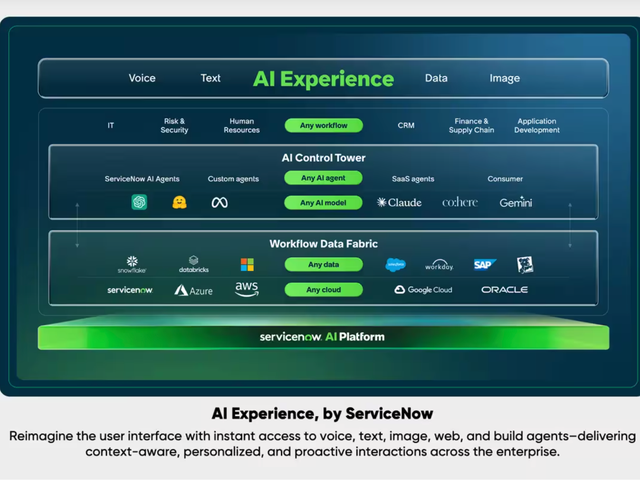This screenshot has width=640, height=480.
Task: Click the Any cloud pill
Action: [324, 290]
